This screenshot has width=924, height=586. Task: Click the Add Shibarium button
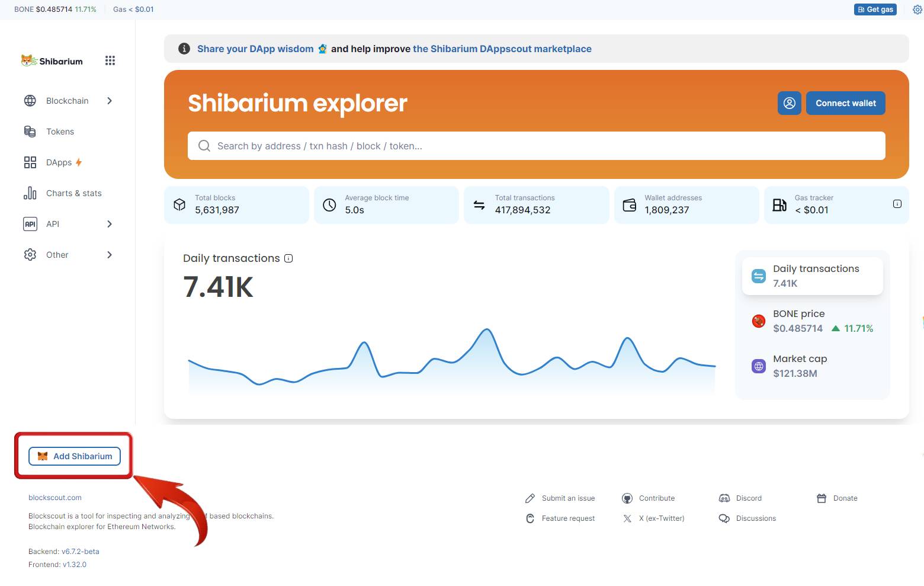tap(75, 456)
